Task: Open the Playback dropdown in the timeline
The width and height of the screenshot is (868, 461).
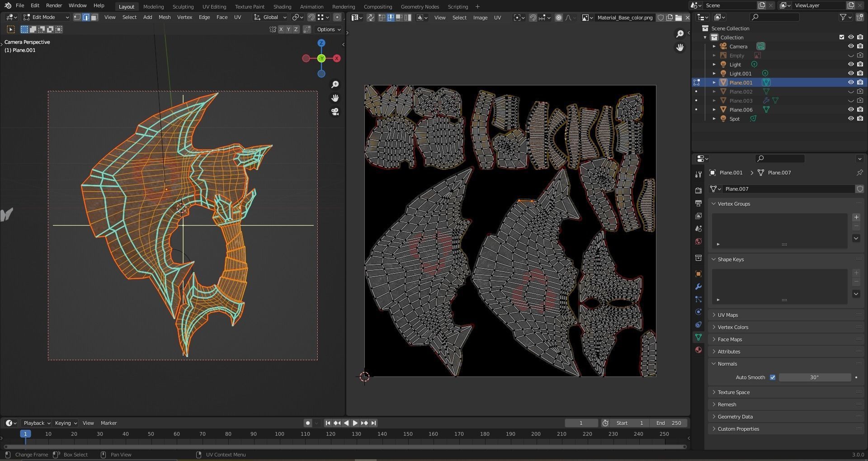Action: (x=37, y=423)
